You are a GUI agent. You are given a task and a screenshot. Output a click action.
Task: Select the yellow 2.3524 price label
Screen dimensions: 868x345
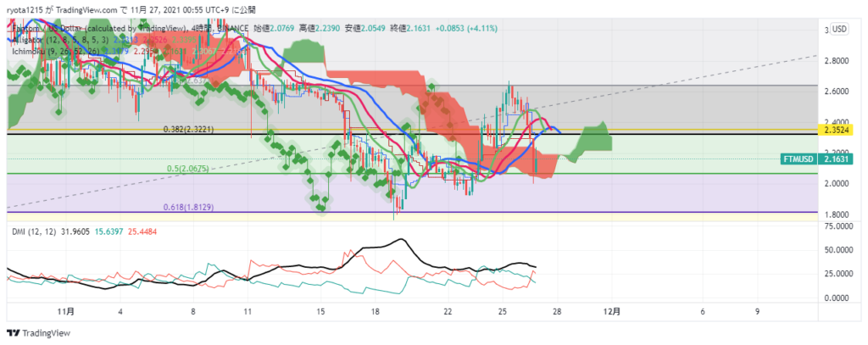point(844,131)
